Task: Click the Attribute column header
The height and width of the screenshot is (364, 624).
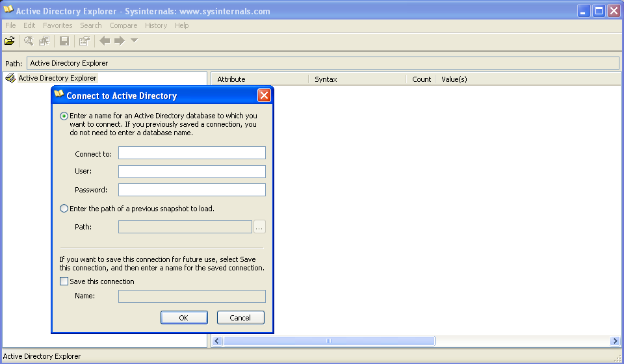Action: [x=260, y=79]
